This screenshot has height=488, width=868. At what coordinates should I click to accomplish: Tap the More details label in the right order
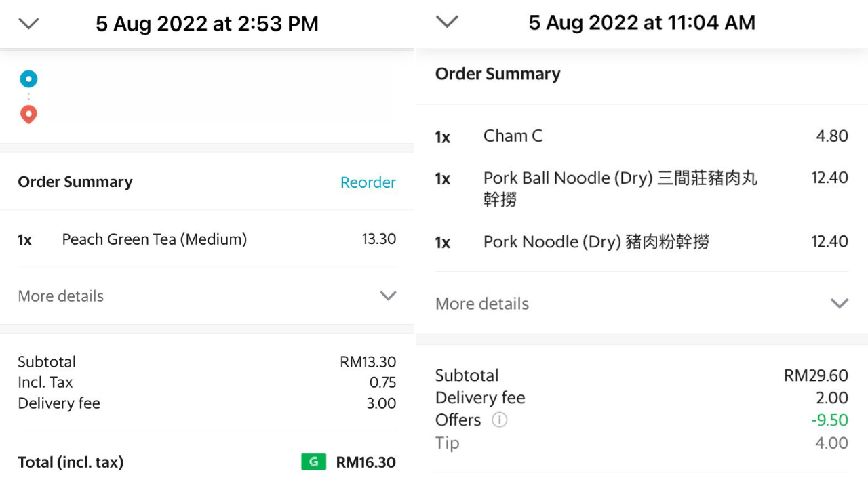click(482, 304)
